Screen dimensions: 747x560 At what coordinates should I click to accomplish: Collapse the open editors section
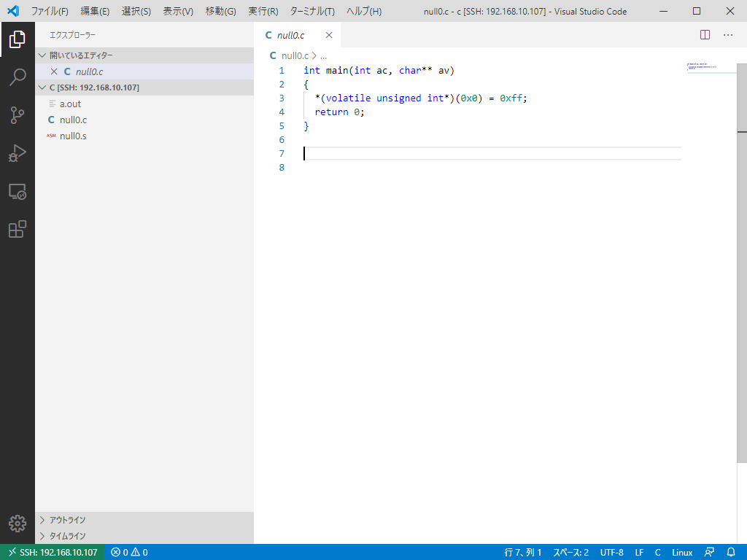point(80,55)
